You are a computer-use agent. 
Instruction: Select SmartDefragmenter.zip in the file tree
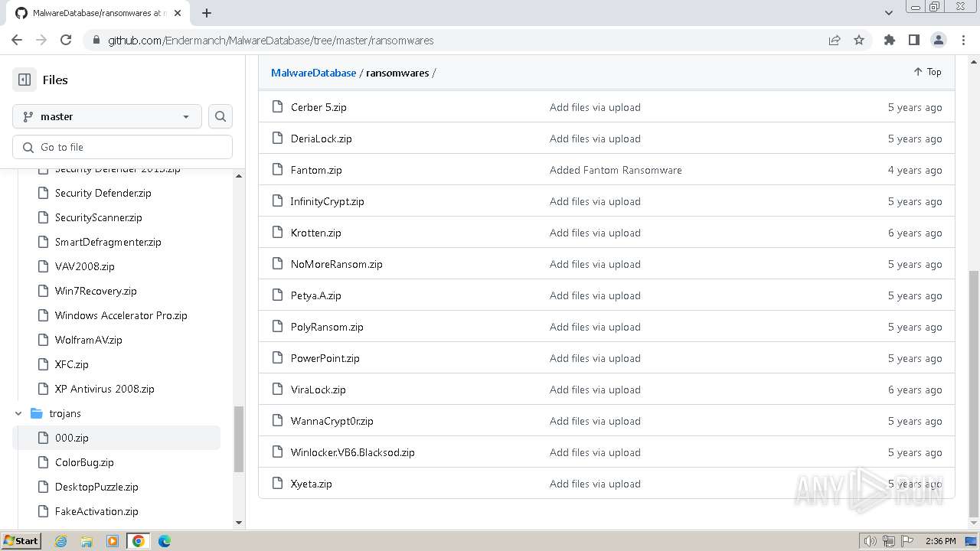tap(108, 242)
